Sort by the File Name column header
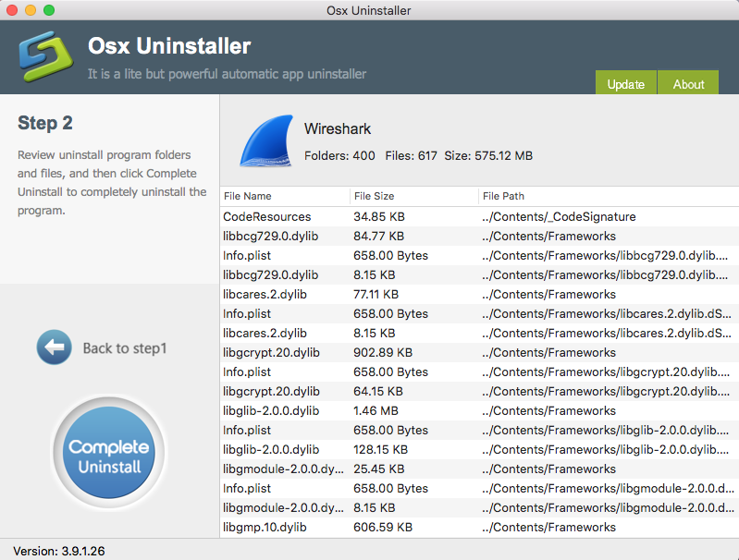 (x=248, y=196)
